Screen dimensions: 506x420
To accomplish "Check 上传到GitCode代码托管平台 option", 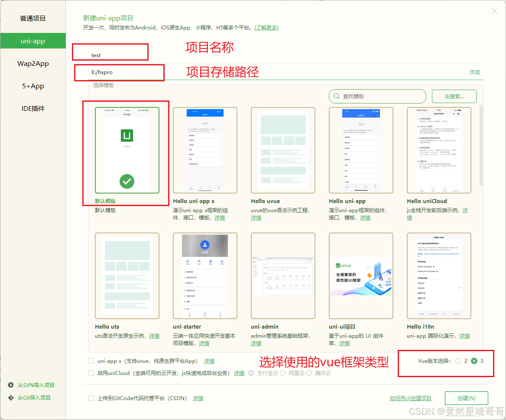I will click(91, 398).
